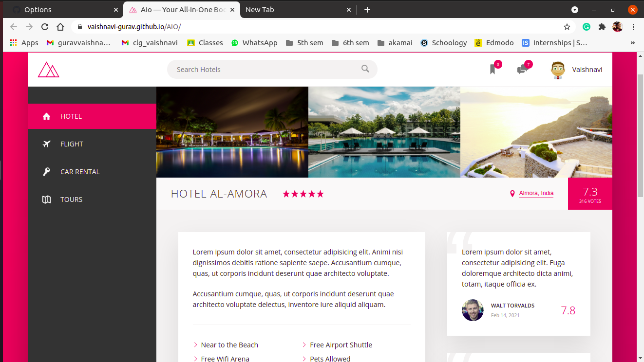Expand overflow bookmarks with the chevron
Screen dimensions: 644x362
pos(633,43)
